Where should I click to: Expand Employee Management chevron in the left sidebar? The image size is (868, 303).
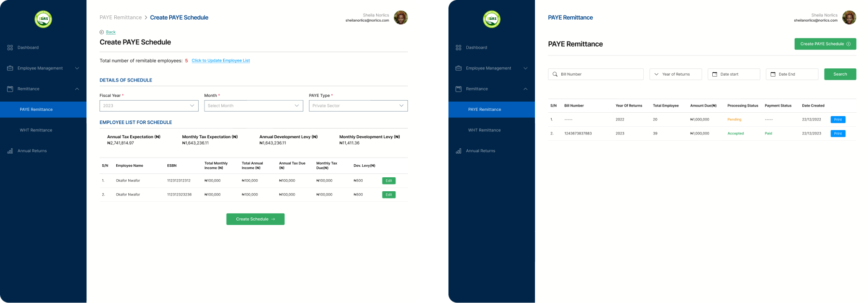tap(77, 68)
